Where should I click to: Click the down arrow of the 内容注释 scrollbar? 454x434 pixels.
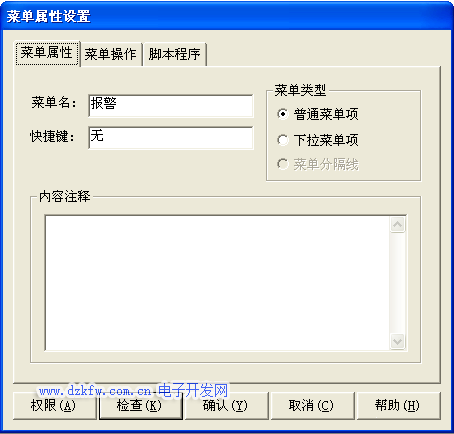397,341
